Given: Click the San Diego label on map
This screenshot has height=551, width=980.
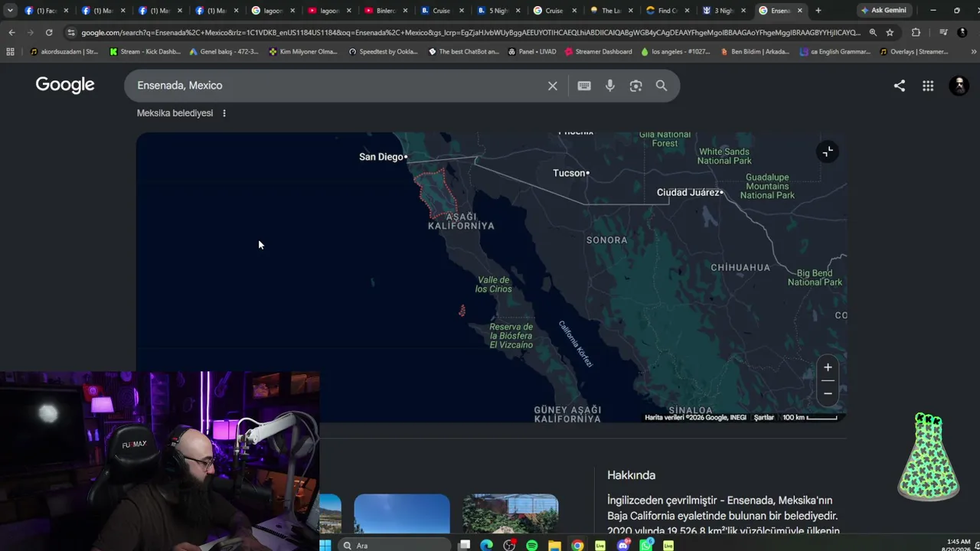Looking at the screenshot, I should (x=381, y=157).
